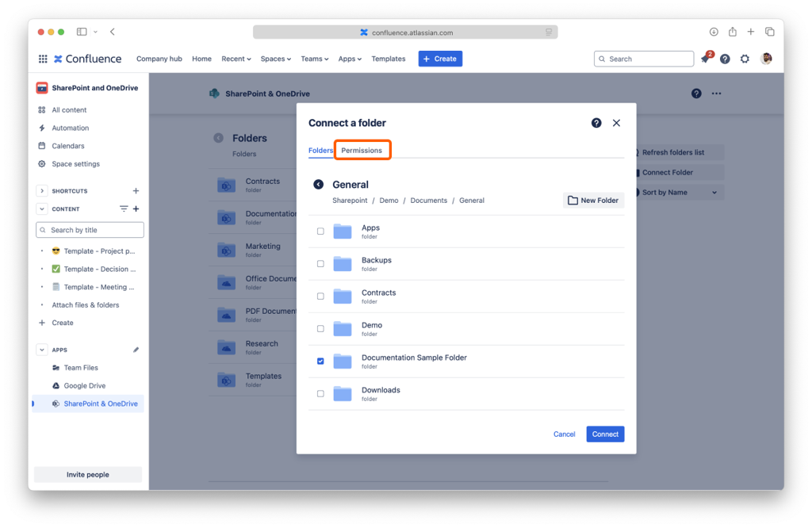Open the three-dot more actions menu

point(716,94)
